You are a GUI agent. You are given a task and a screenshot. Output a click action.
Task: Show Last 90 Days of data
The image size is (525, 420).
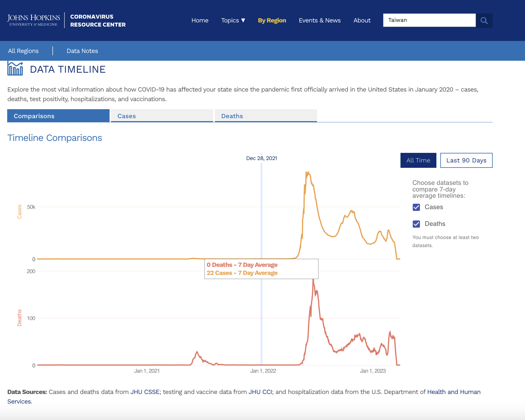[466, 160]
